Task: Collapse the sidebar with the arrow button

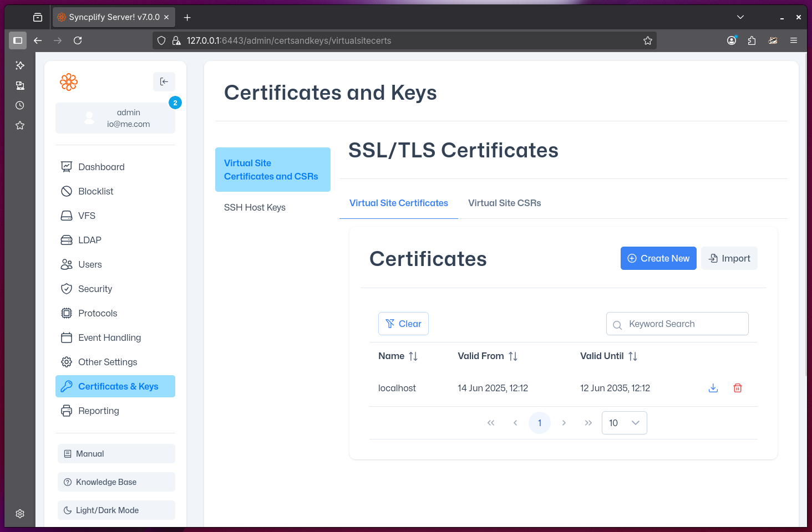Action: coord(164,81)
